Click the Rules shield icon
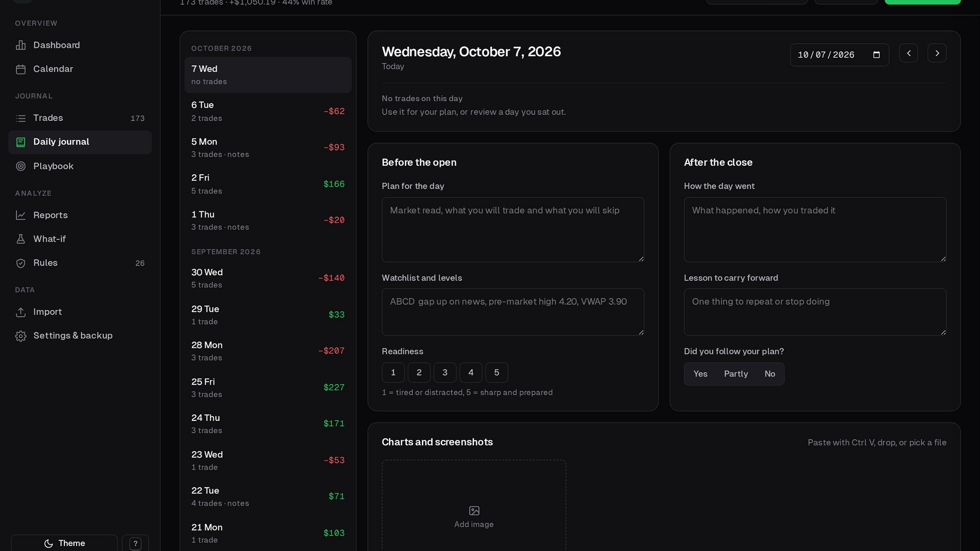980x551 pixels. (21, 263)
